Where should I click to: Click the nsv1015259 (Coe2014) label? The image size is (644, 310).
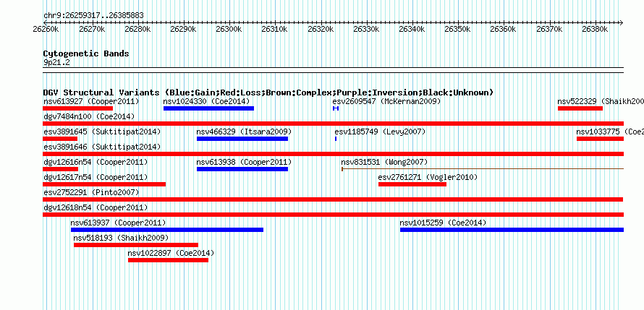pos(443,223)
